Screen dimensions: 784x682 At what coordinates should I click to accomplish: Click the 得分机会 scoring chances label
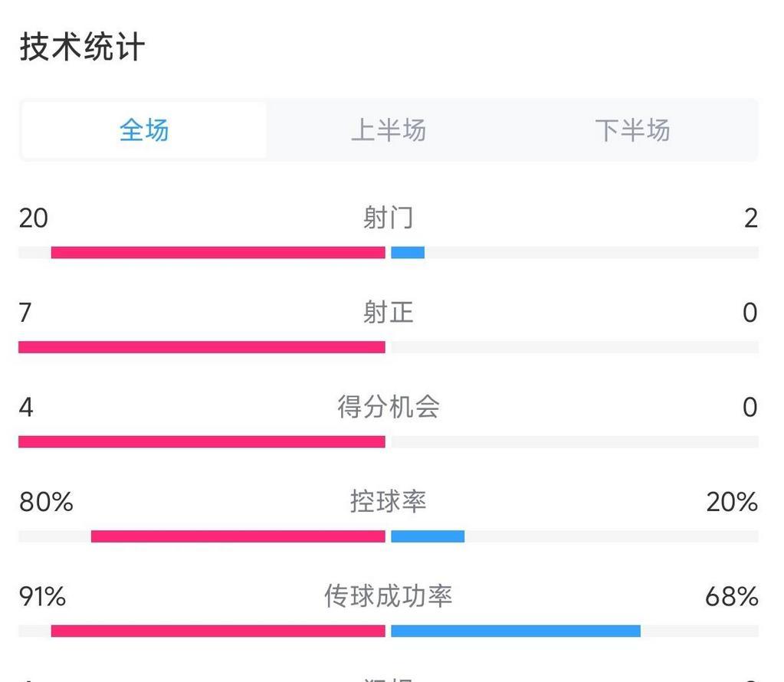pos(389,406)
